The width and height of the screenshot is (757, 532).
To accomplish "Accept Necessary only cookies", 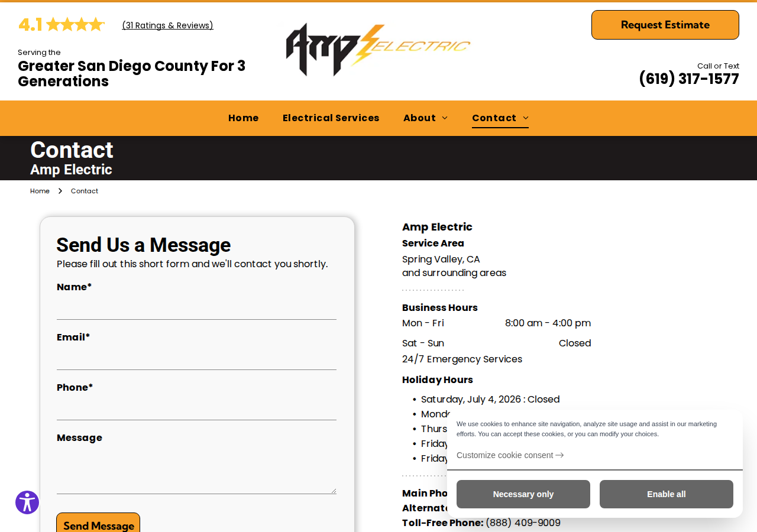I will pyautogui.click(x=523, y=494).
